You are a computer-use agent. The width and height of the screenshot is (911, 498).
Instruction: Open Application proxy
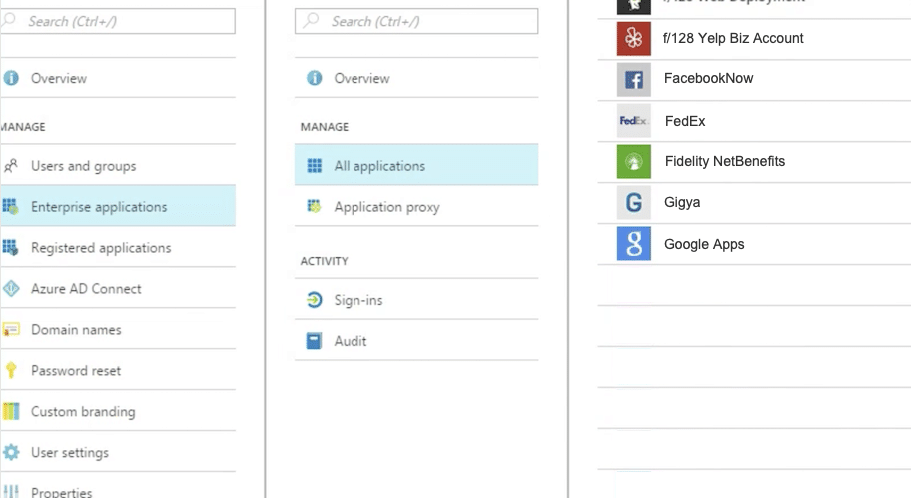click(x=416, y=206)
